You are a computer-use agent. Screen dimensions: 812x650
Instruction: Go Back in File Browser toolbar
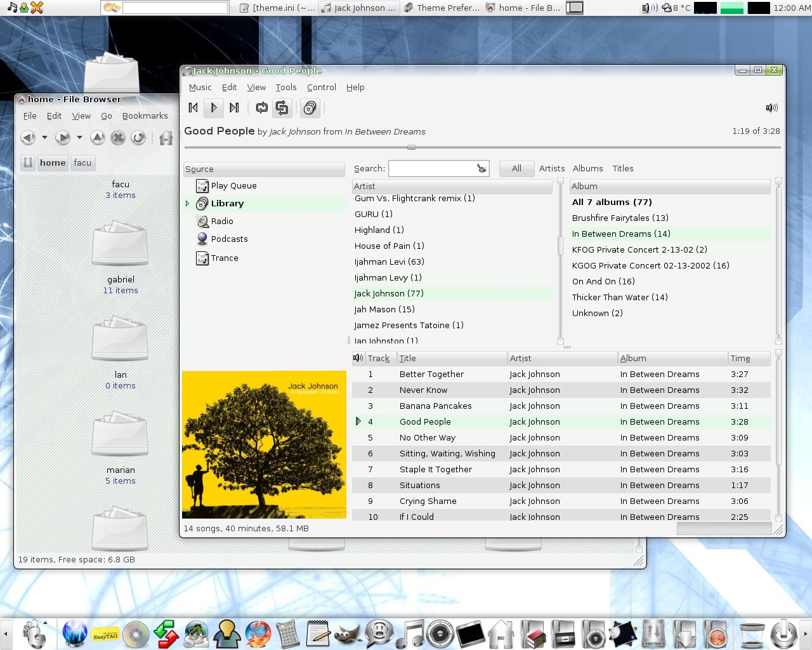pos(28,137)
